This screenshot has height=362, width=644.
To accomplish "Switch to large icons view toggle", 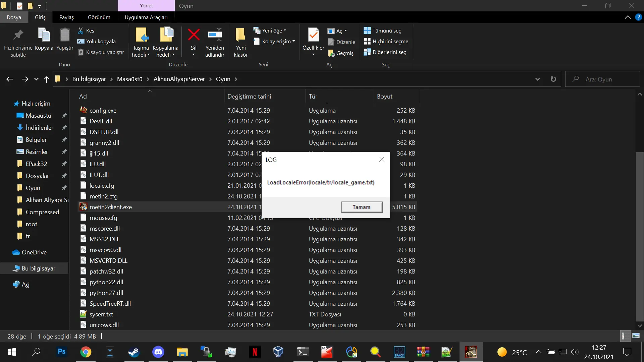I will [636, 336].
